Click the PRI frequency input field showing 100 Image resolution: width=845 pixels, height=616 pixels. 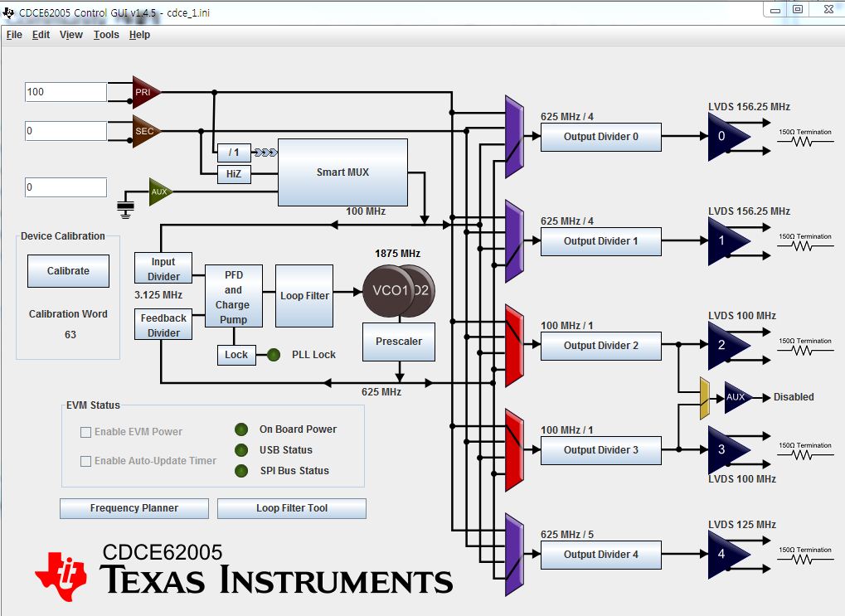pos(65,92)
